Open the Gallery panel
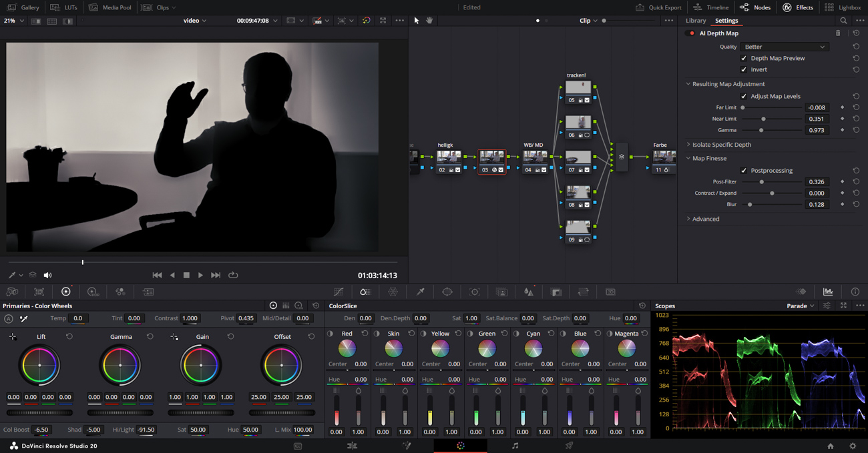Image resolution: width=868 pixels, height=453 pixels. click(23, 7)
